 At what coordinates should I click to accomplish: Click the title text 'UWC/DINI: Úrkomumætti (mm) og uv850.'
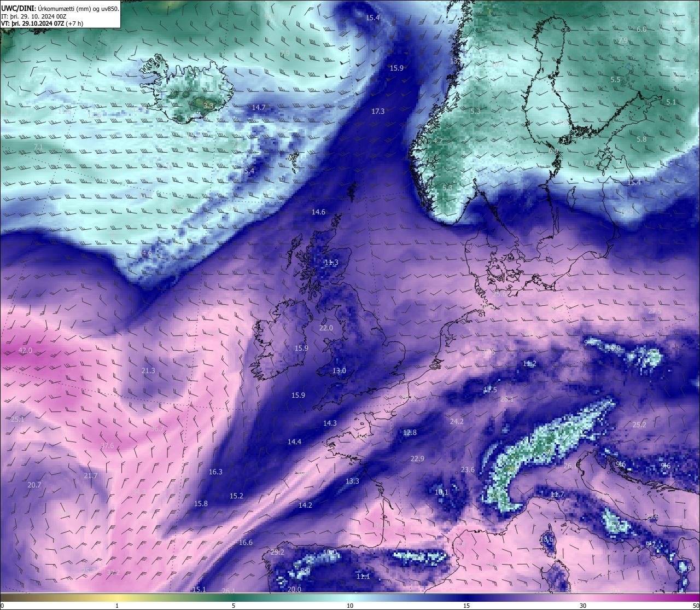[60, 8]
